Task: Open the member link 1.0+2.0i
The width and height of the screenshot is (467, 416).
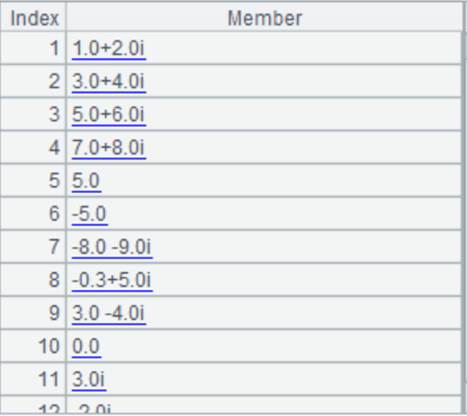Action: coord(109,49)
